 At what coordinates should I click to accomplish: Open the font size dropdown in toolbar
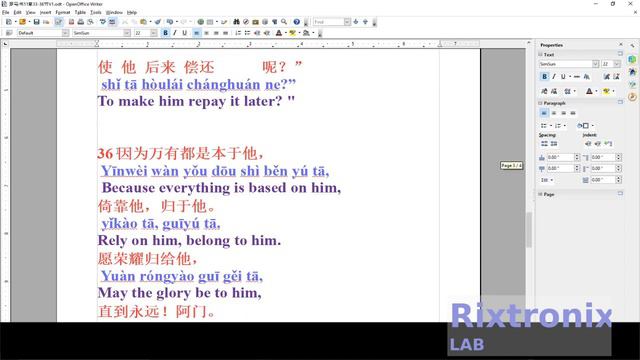(153, 33)
